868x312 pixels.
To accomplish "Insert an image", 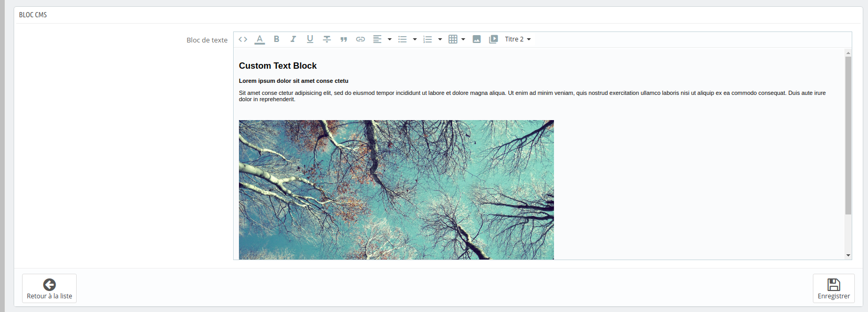I will [x=477, y=39].
